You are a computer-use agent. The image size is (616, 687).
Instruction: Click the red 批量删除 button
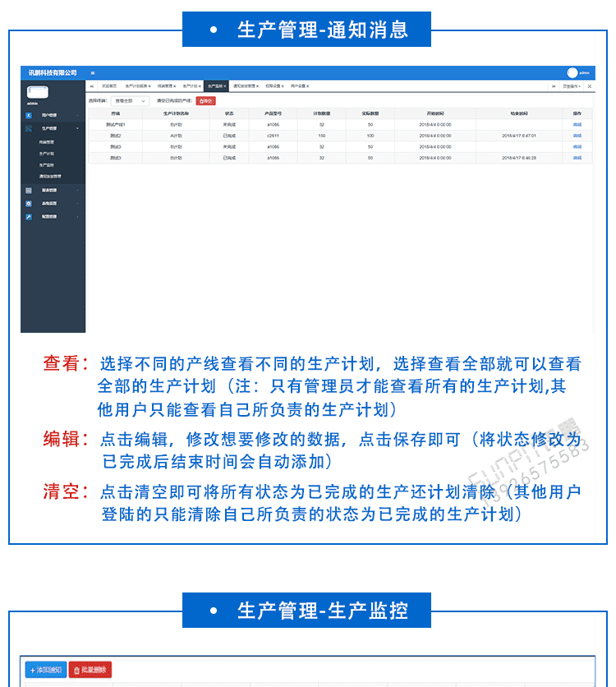click(90, 671)
